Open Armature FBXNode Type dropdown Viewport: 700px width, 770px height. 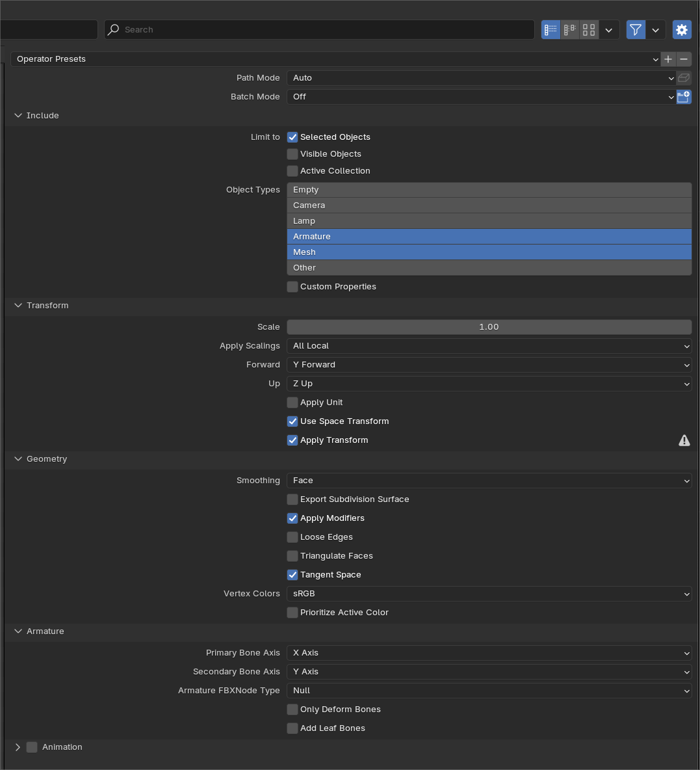(489, 691)
